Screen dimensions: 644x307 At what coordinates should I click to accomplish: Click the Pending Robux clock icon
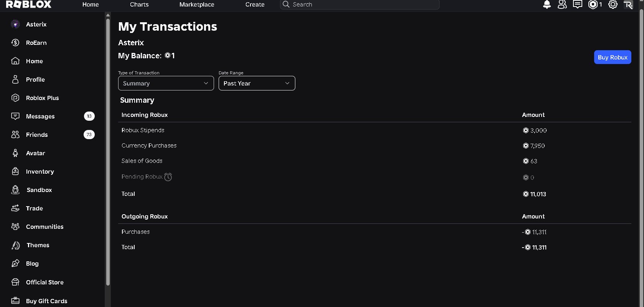coord(168,177)
